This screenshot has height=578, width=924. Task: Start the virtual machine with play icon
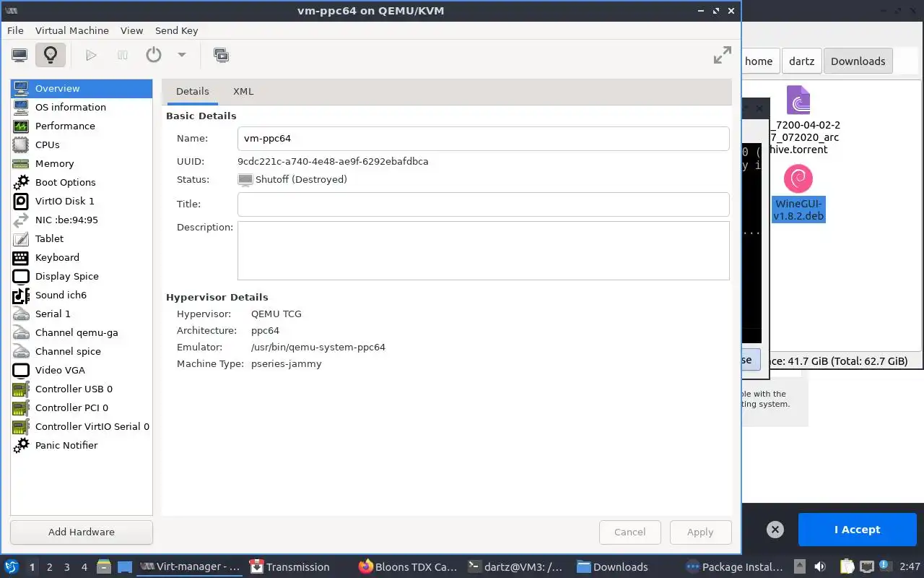tap(91, 55)
